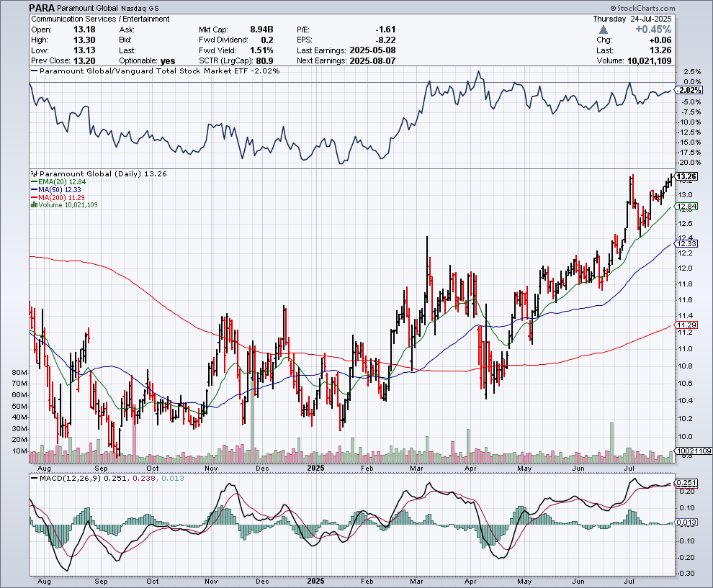Click the Last Earnings date 2025-05-08

coord(372,50)
